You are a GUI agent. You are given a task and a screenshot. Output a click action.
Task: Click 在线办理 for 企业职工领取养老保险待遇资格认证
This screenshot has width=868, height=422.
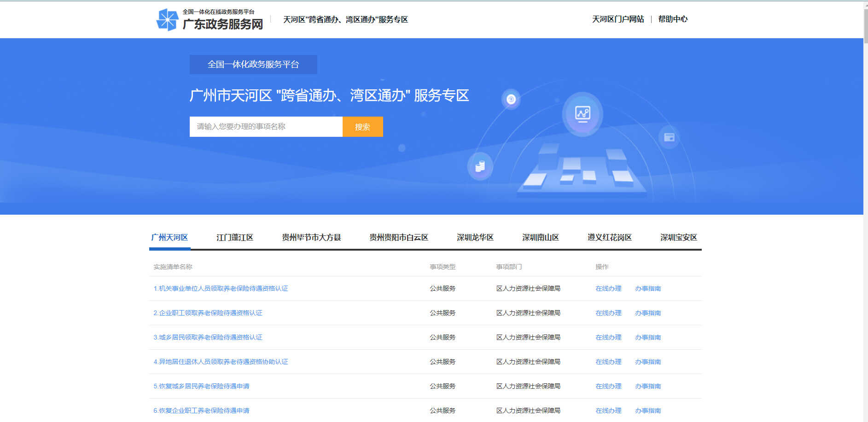click(608, 313)
